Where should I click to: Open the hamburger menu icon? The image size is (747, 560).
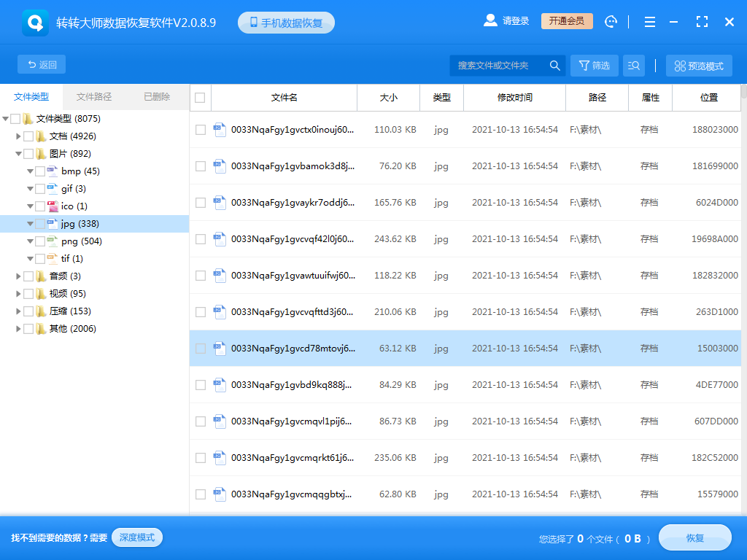coord(650,22)
